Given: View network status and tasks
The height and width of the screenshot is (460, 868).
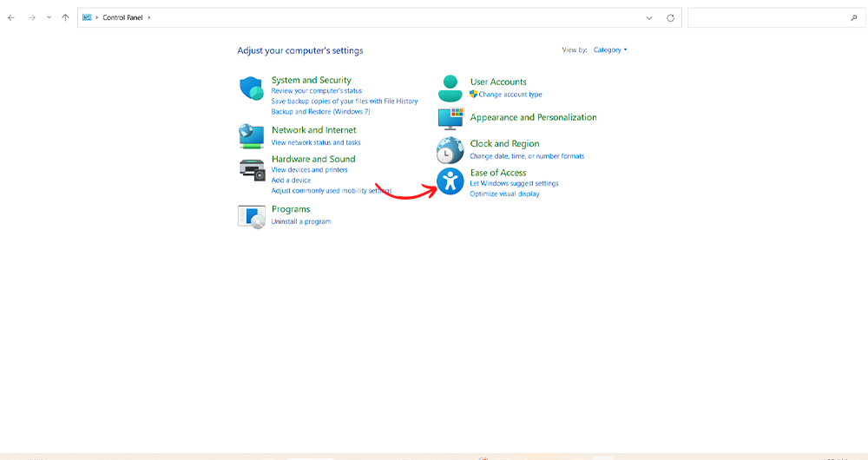Looking at the screenshot, I should [316, 143].
